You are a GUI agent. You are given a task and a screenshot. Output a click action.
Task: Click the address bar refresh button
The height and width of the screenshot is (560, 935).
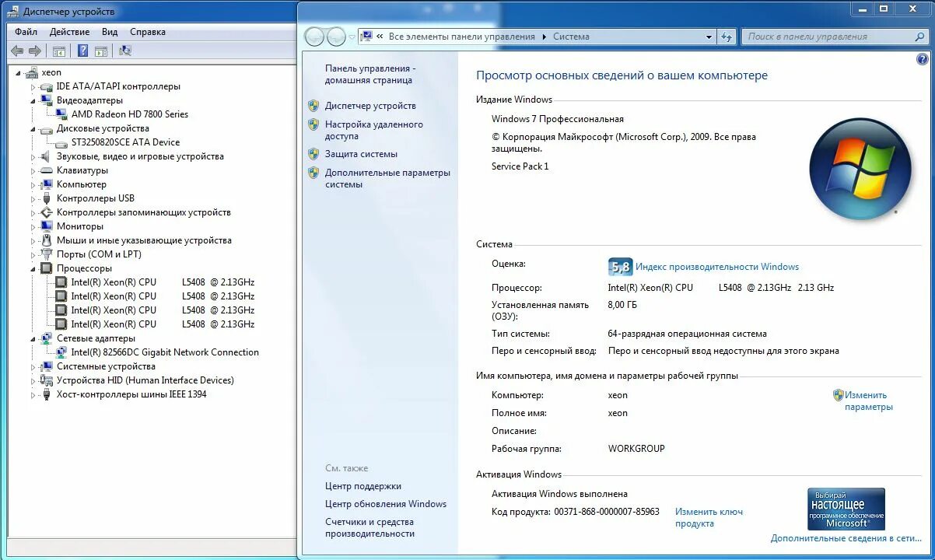[x=727, y=37]
